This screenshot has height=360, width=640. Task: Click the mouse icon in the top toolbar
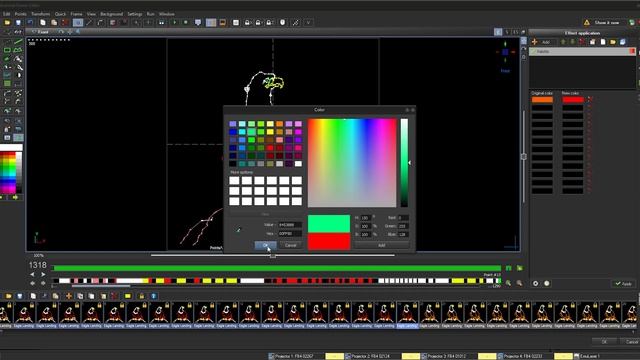(282, 23)
